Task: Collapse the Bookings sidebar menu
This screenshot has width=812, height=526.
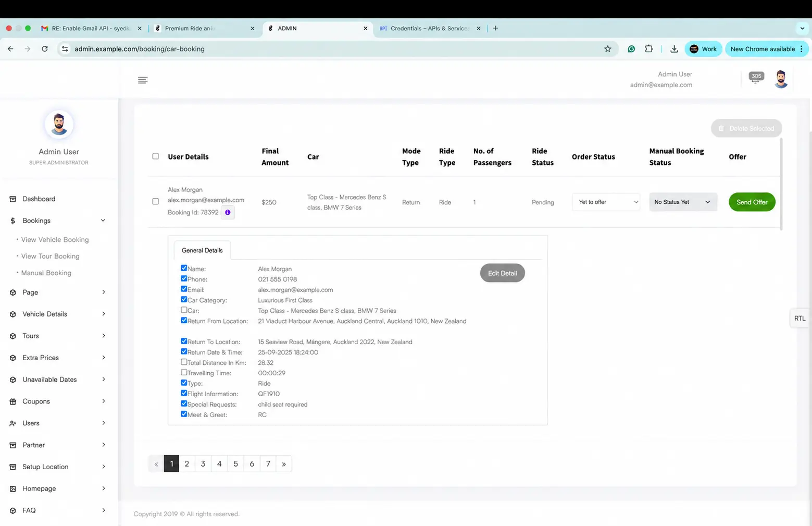Action: coord(103,221)
